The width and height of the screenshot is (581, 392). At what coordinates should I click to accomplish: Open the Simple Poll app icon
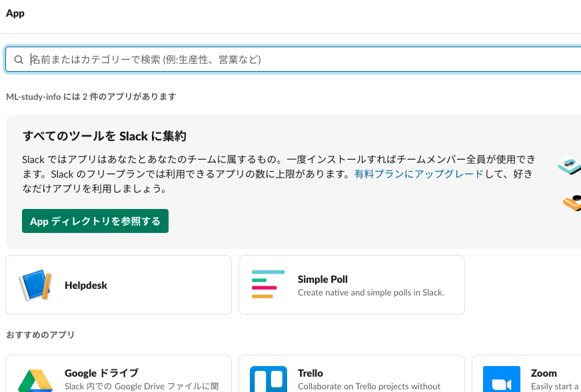click(269, 284)
